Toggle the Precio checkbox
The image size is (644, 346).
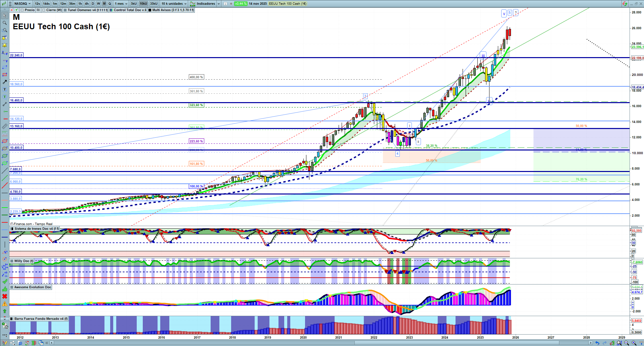22,10
